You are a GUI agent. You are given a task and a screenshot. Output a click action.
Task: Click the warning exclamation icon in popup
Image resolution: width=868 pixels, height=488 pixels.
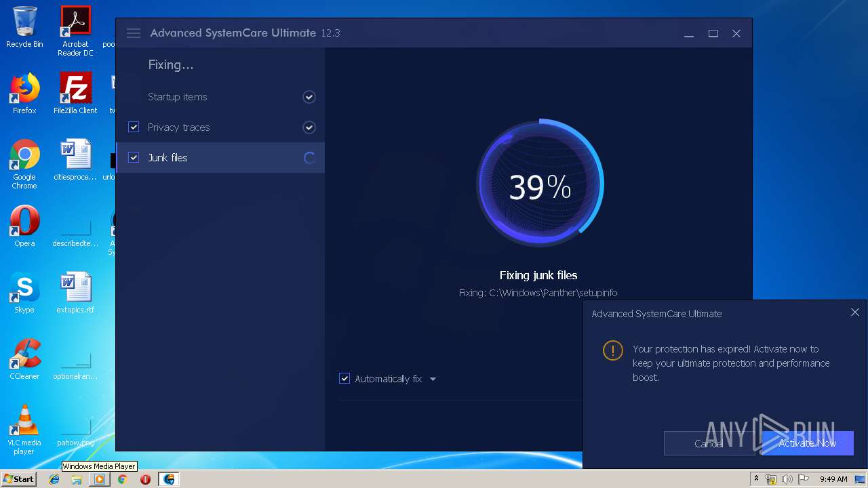[612, 350]
